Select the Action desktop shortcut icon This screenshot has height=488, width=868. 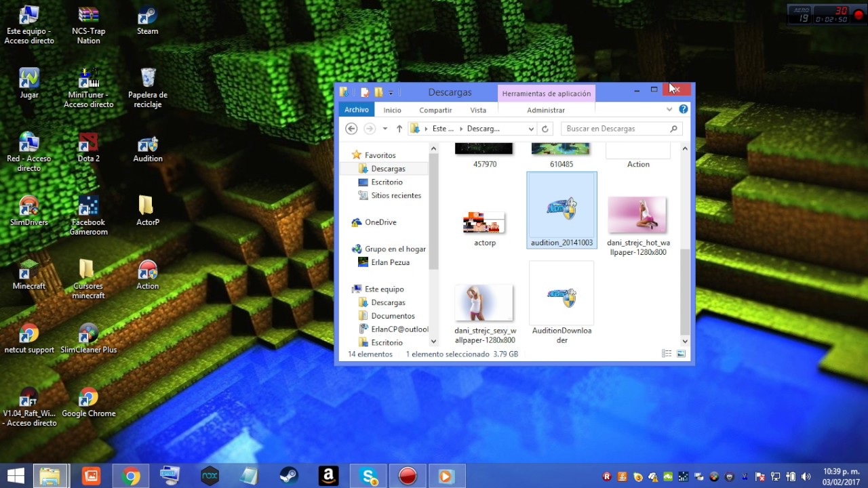point(147,274)
